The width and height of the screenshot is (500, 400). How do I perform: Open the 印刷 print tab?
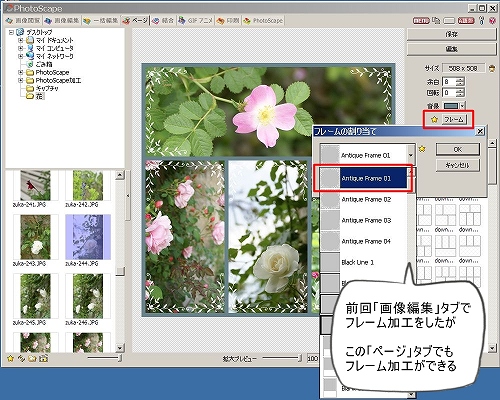click(228, 21)
